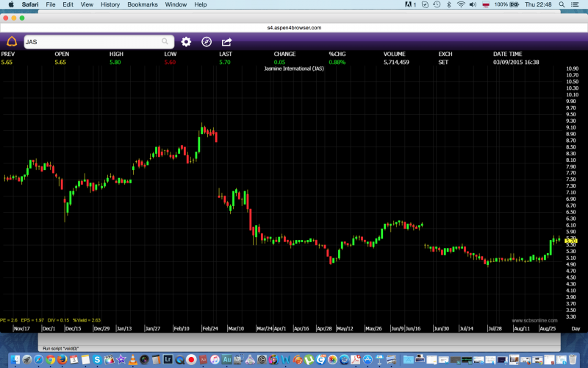This screenshot has width=588, height=368.
Task: Open the settings gear in Aspen toolbar
Action: point(186,42)
